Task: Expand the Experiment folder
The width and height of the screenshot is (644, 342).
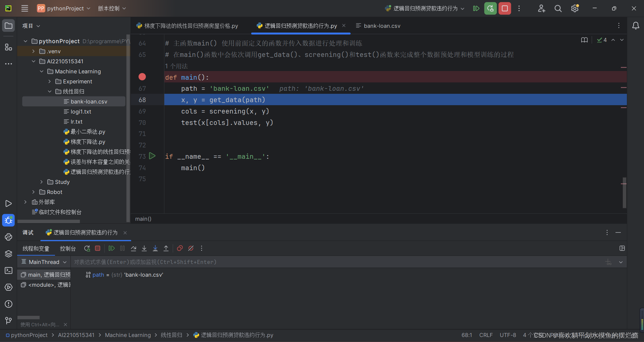Action: tap(50, 81)
